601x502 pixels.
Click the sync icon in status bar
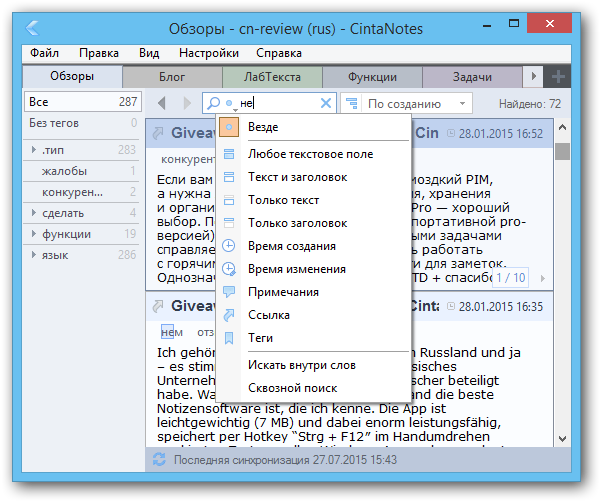click(159, 459)
